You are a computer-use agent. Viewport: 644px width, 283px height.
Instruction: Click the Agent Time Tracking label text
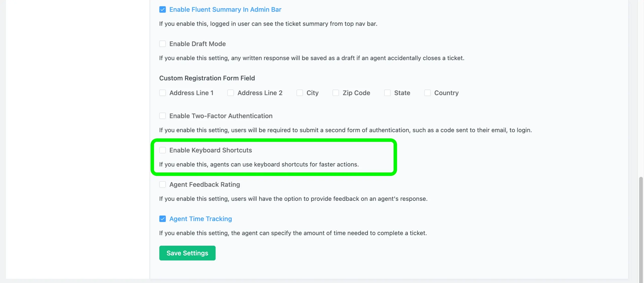pos(200,219)
